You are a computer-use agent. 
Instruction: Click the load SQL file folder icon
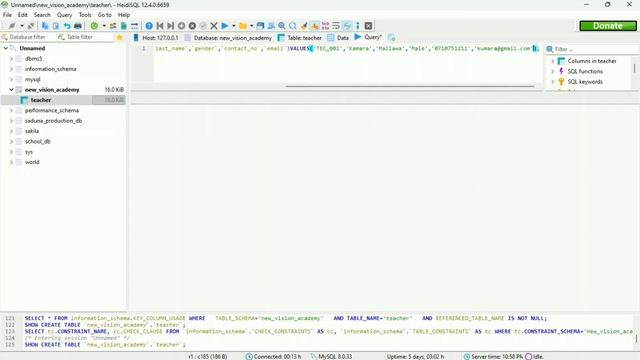pos(243,26)
